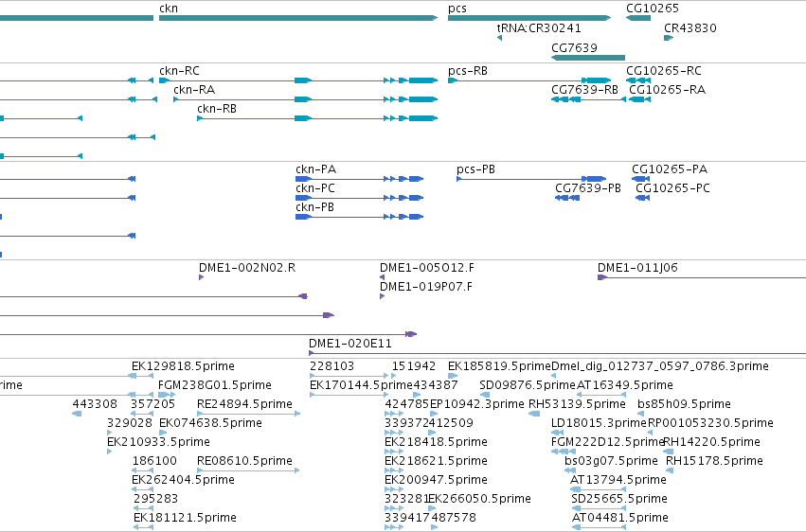Click the 357205 feature label
Screen dimensions: 806x532
pos(152,404)
